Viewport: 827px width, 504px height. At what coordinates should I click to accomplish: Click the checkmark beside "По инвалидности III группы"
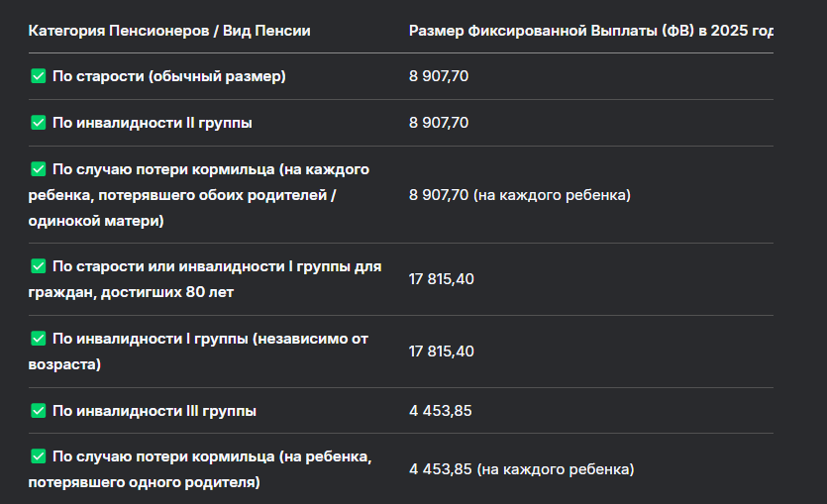coord(39,411)
